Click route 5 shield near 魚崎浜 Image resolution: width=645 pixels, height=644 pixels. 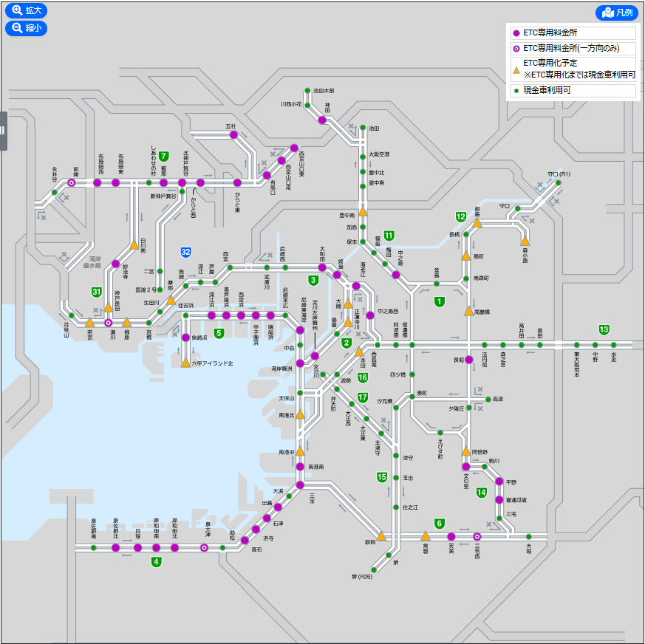tap(219, 333)
